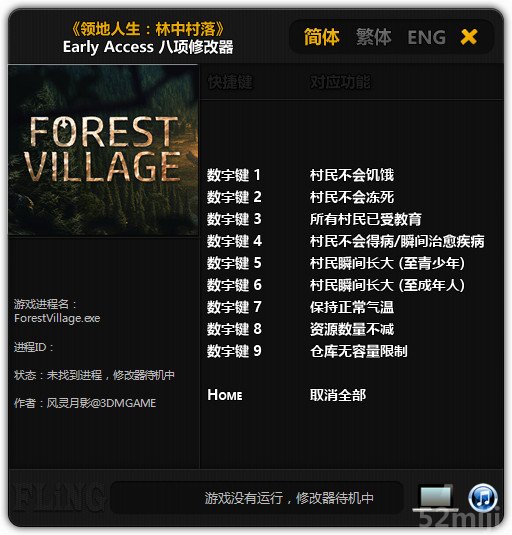
Task: Click the Forest Village cover image
Action: [103, 150]
